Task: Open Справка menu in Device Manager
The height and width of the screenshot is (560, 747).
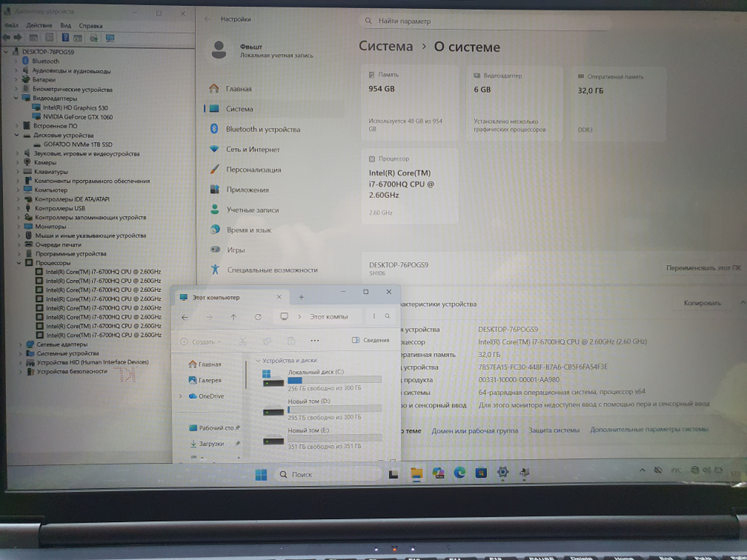Action: 90,25
